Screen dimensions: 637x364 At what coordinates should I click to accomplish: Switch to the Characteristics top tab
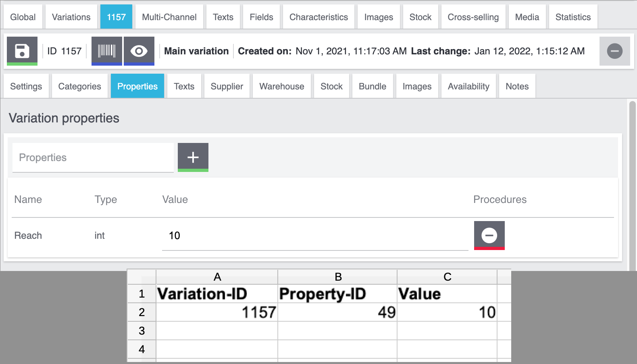tap(318, 17)
